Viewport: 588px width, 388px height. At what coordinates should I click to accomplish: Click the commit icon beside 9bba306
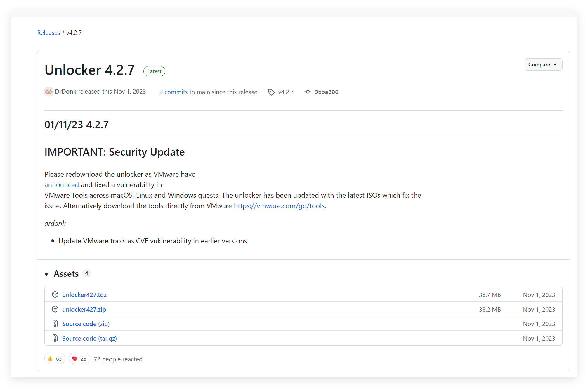[x=308, y=92]
